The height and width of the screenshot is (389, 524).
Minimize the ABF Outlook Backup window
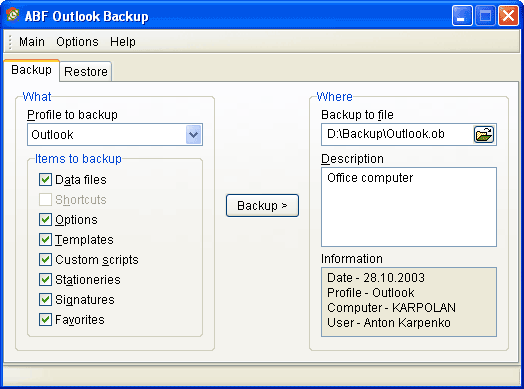pyautogui.click(x=462, y=15)
